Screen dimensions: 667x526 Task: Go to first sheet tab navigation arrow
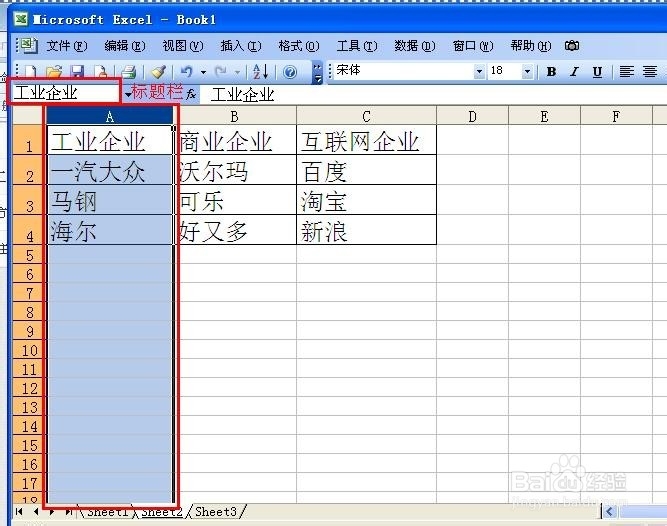click(19, 512)
